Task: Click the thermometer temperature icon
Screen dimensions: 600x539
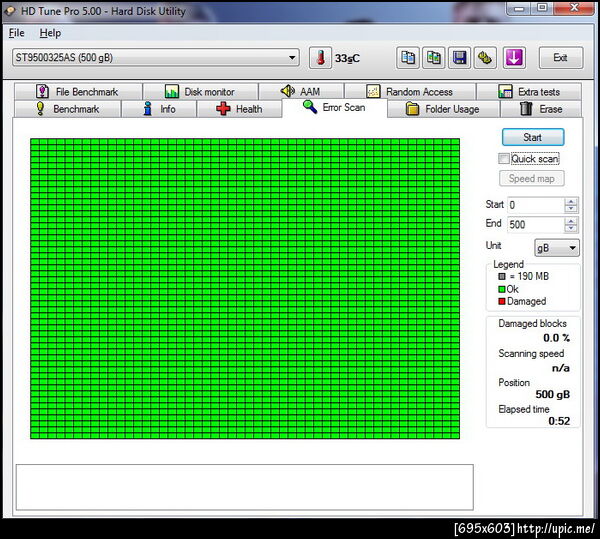Action: tap(320, 58)
